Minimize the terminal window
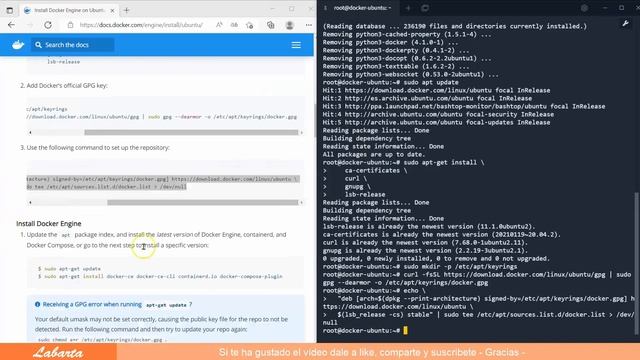This screenshot has height=360, width=640. pos(605,8)
